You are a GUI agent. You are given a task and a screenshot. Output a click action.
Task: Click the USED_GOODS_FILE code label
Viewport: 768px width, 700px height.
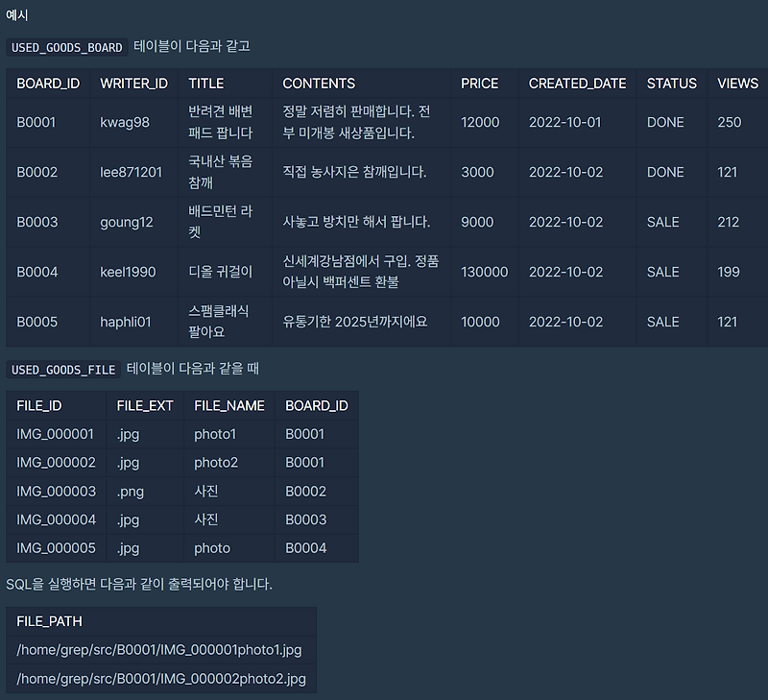(x=63, y=370)
